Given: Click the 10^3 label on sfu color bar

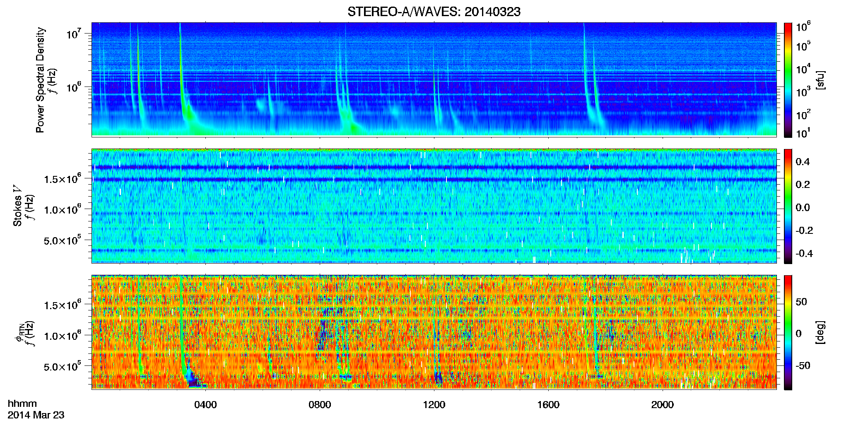Looking at the screenshot, I should click(x=803, y=92).
